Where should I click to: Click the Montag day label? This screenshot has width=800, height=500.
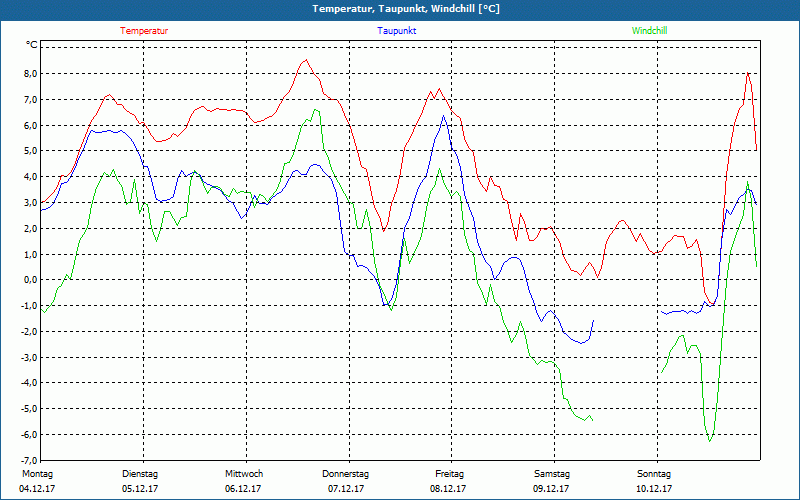(x=37, y=474)
